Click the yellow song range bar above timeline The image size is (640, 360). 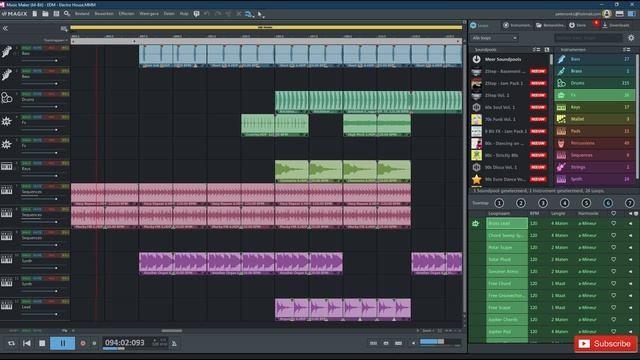click(x=266, y=28)
